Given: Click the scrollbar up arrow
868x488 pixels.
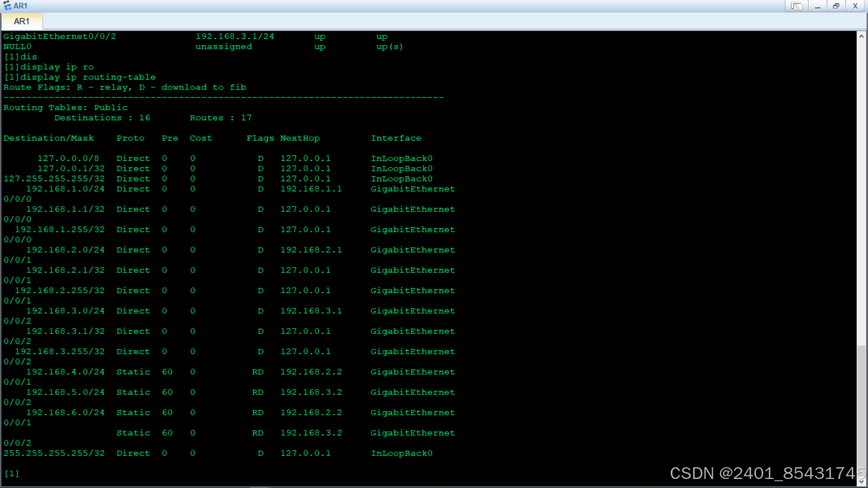Looking at the screenshot, I should pos(861,36).
